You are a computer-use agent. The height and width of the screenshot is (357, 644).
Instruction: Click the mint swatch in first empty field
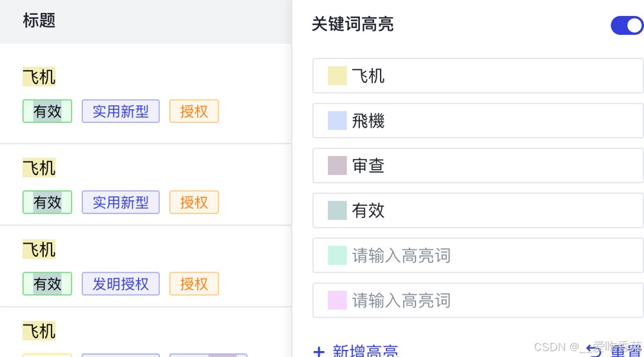337,255
